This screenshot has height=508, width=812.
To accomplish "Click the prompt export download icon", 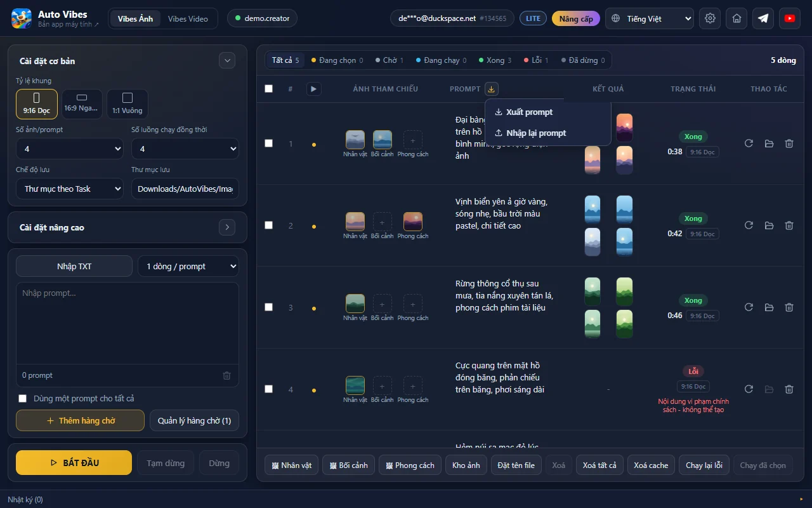I will tap(492, 89).
